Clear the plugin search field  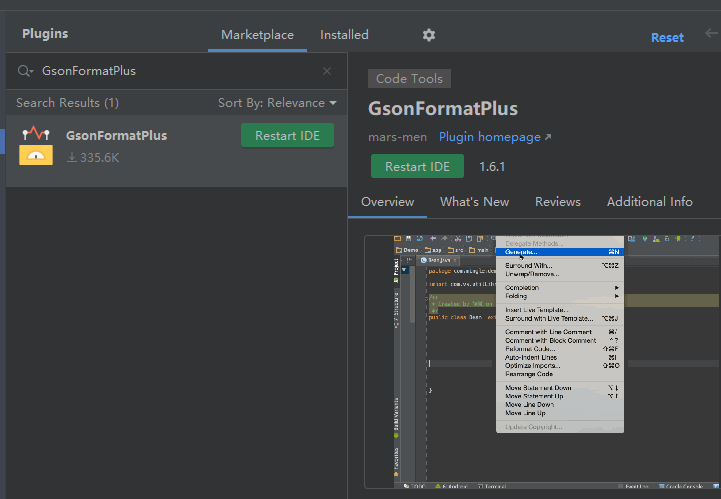click(327, 71)
